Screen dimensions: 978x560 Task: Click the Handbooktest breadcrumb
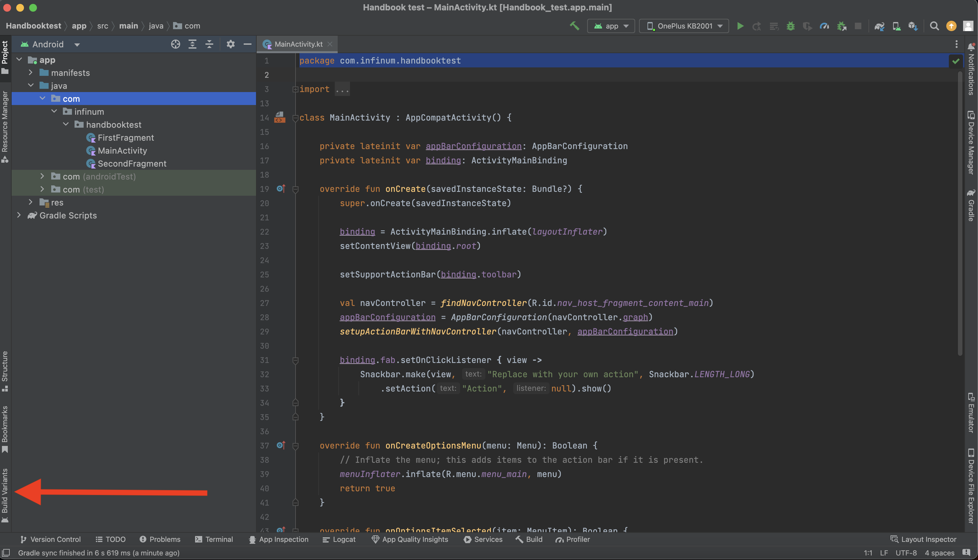tap(33, 26)
